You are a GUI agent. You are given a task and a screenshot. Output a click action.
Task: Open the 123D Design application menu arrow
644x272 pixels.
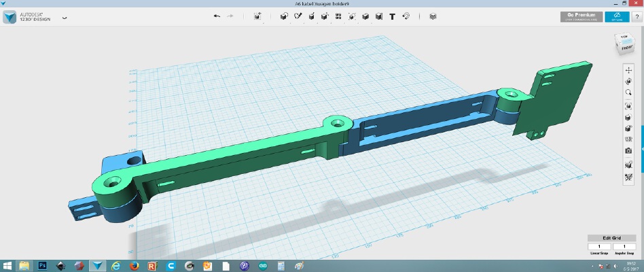[x=65, y=18]
